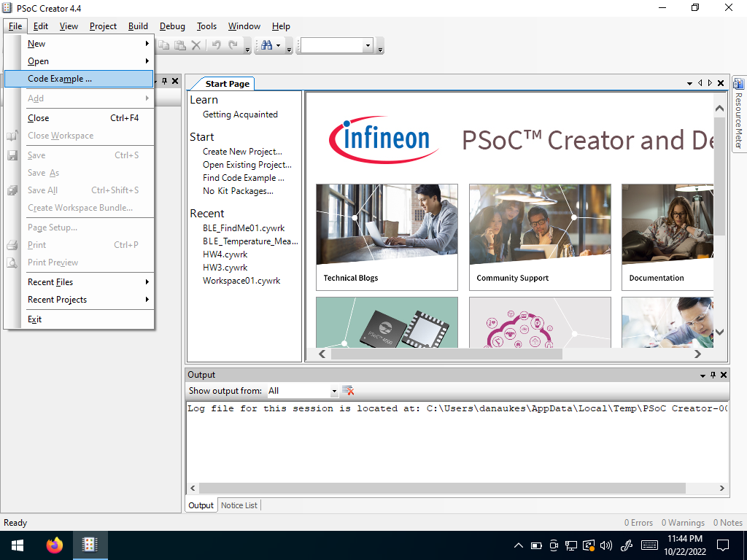The height and width of the screenshot is (560, 747).
Task: Click the Paste toolbar icon
Action: click(179, 45)
